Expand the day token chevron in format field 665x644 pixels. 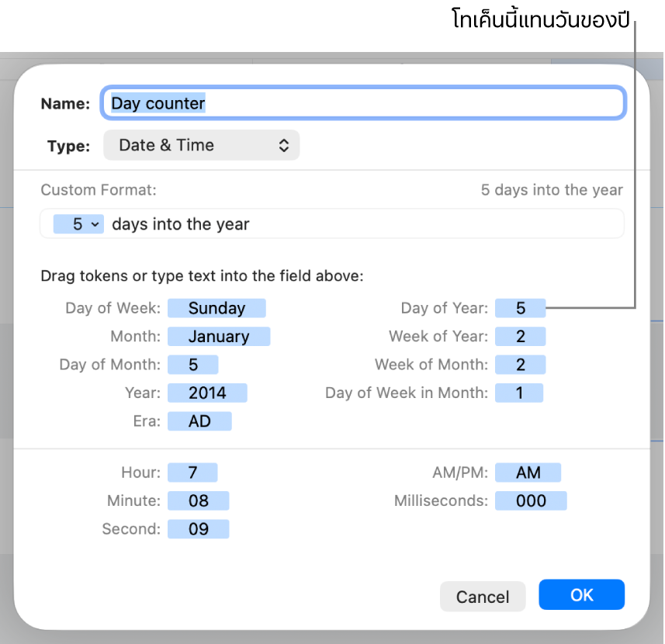click(95, 224)
